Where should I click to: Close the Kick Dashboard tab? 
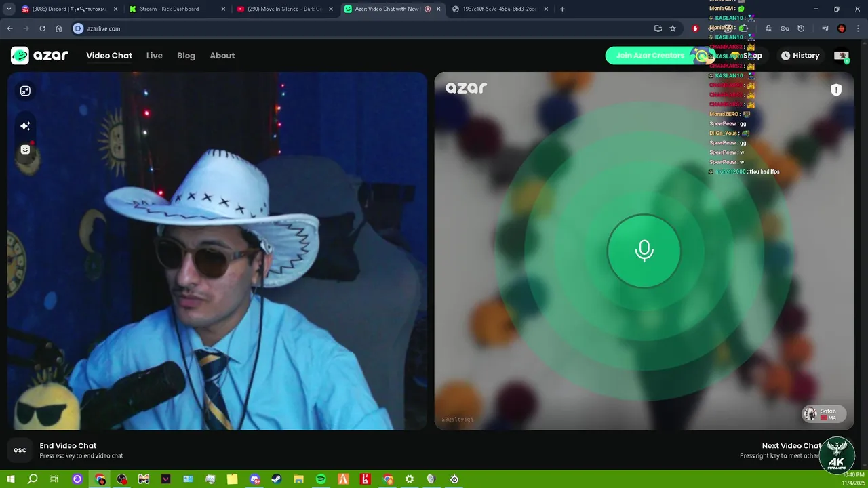point(223,9)
